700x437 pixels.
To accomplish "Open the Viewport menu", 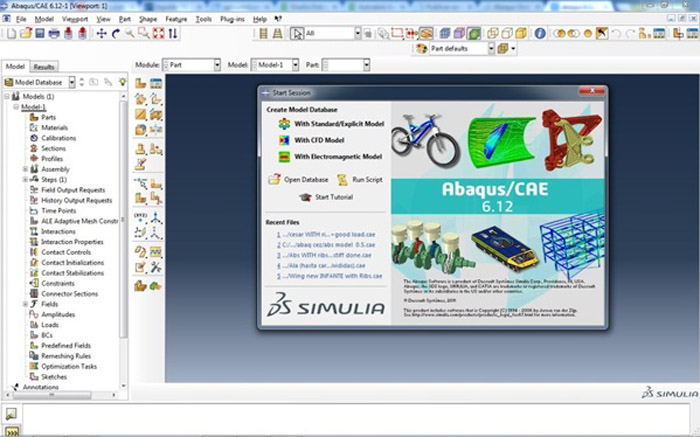I will point(75,19).
